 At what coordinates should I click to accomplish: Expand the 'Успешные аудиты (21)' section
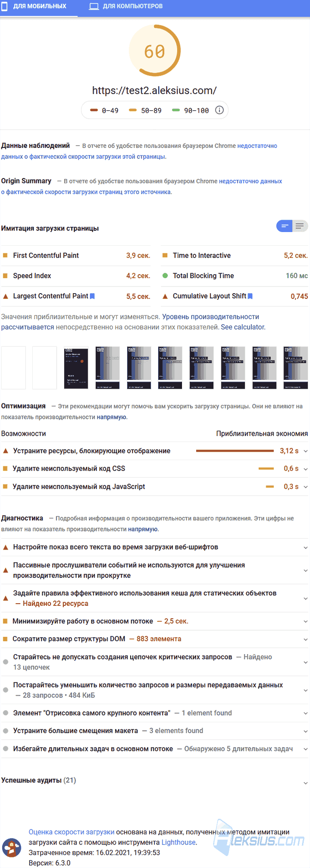pyautogui.click(x=305, y=783)
